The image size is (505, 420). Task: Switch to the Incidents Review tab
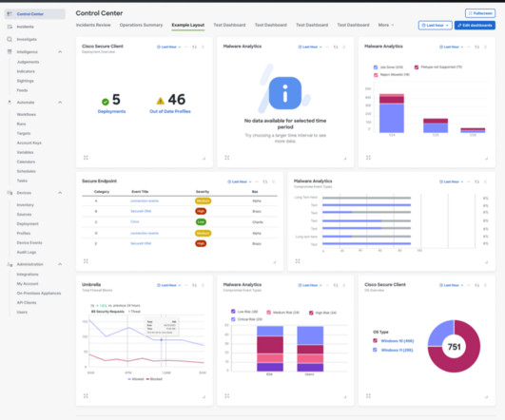93,25
